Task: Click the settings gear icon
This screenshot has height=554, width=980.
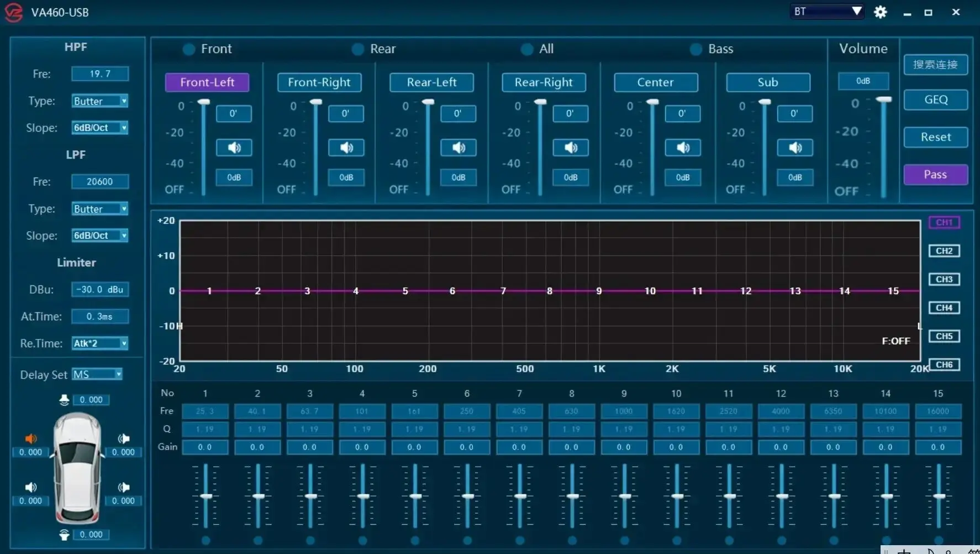Action: coord(881,12)
